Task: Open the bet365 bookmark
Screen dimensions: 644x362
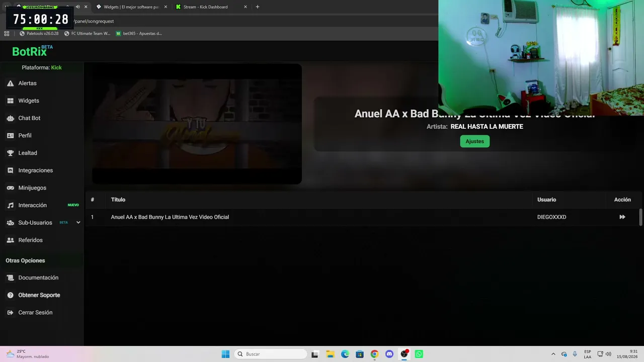Action: point(139,34)
